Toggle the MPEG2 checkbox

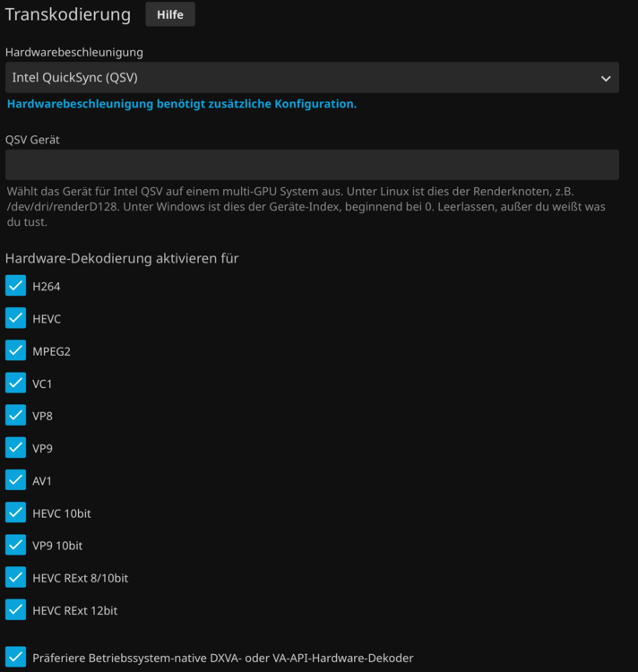pyautogui.click(x=15, y=350)
